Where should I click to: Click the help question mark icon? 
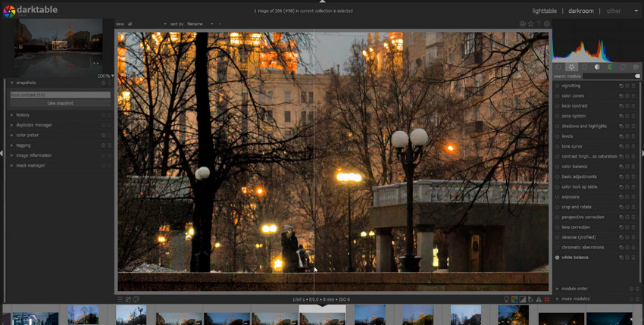(539, 23)
